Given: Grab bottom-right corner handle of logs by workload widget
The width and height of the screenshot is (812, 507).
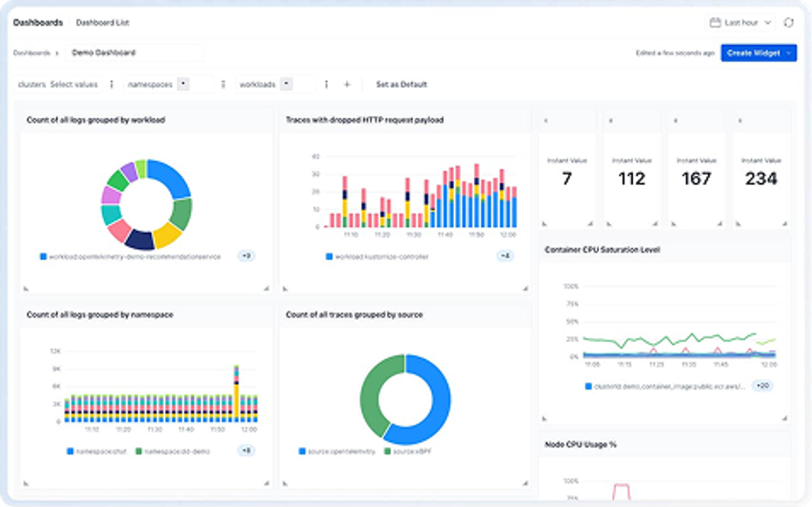Looking at the screenshot, I should coord(266,288).
